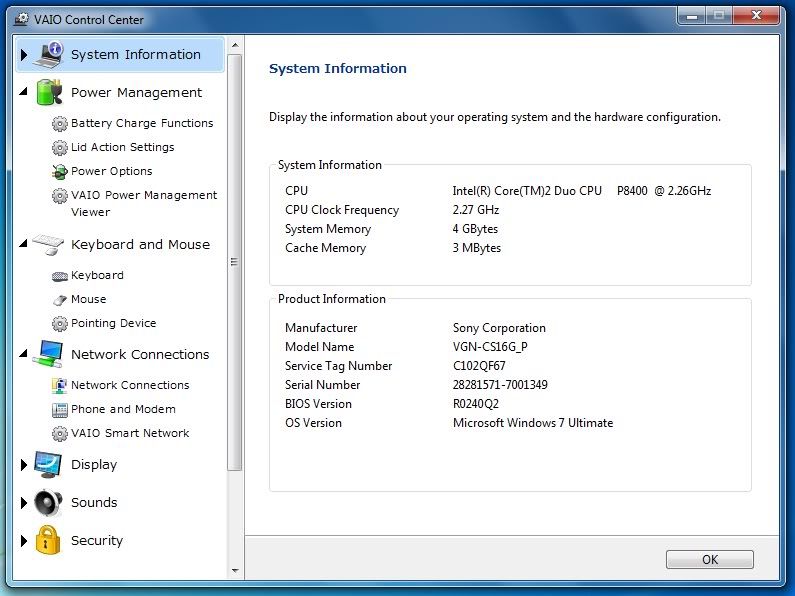Open Pointing Device settings
Screen dimensions: 795x596
(114, 323)
